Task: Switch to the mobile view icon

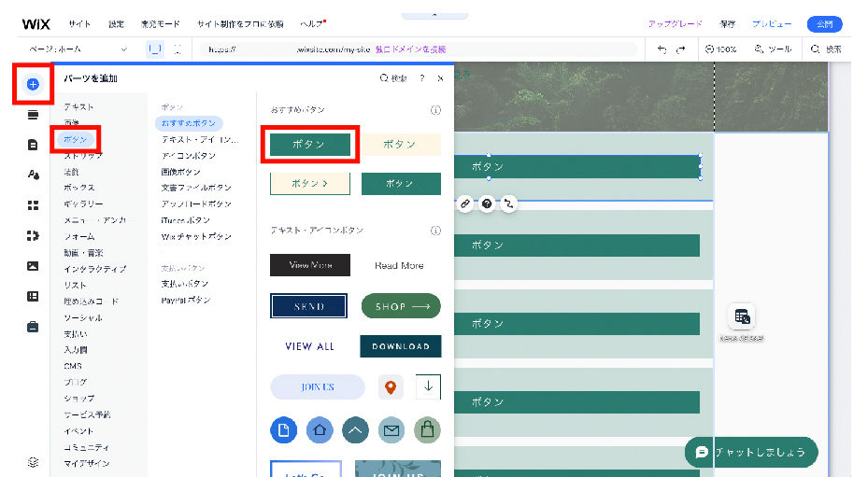Action: click(178, 49)
